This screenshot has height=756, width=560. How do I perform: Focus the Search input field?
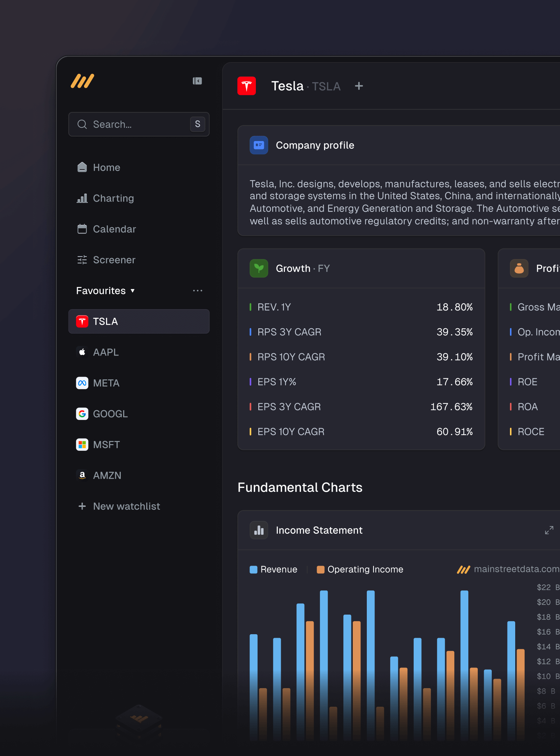[136, 124]
